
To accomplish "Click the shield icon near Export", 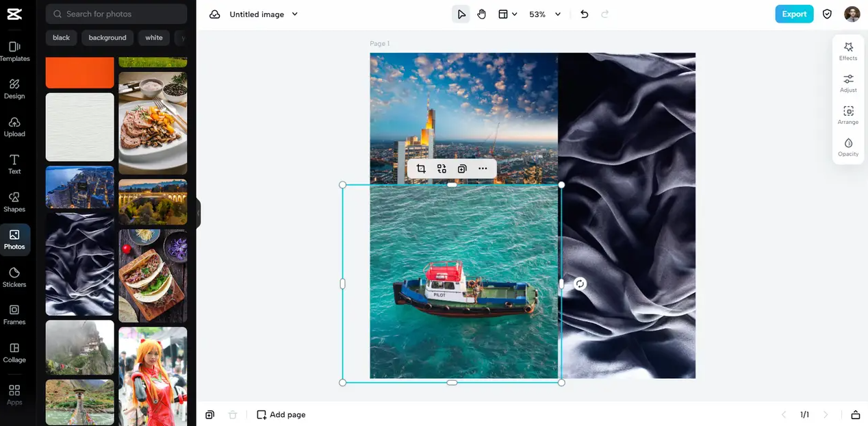I will 827,14.
